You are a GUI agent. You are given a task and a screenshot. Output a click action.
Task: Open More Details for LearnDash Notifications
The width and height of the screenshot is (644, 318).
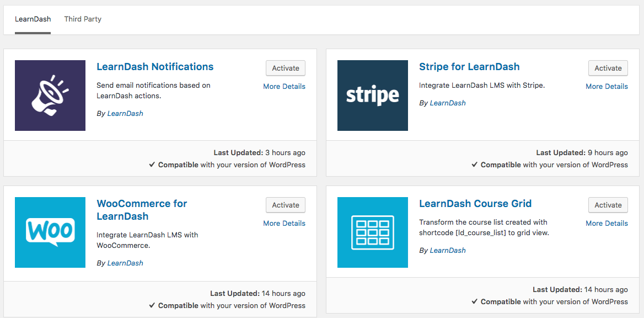284,86
